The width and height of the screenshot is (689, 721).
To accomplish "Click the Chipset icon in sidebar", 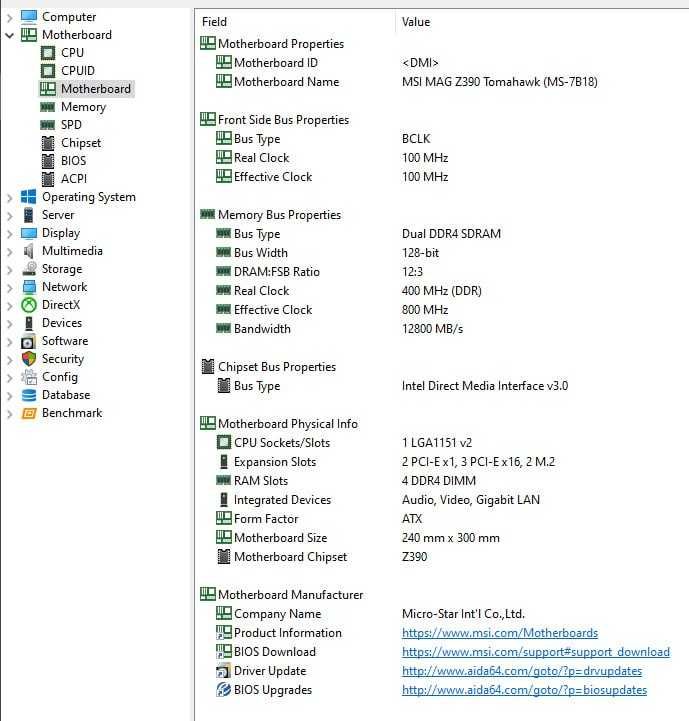I will tap(48, 143).
